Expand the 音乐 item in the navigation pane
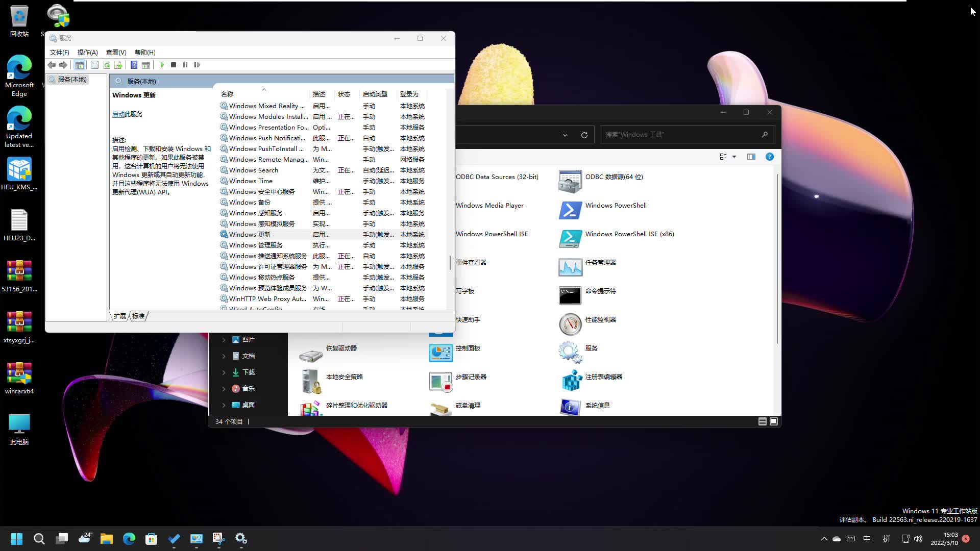This screenshot has height=551, width=980. click(224, 388)
